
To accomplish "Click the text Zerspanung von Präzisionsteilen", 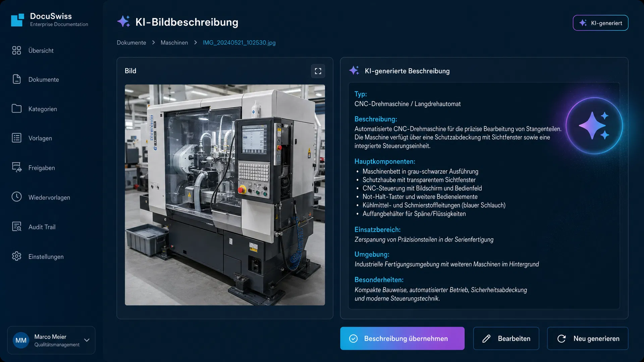I will (424, 239).
